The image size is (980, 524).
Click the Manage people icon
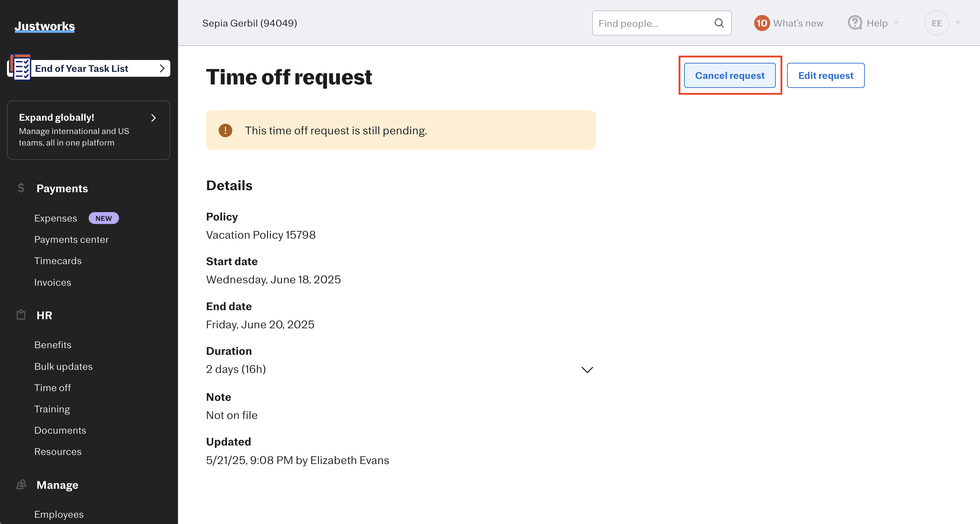(21, 484)
